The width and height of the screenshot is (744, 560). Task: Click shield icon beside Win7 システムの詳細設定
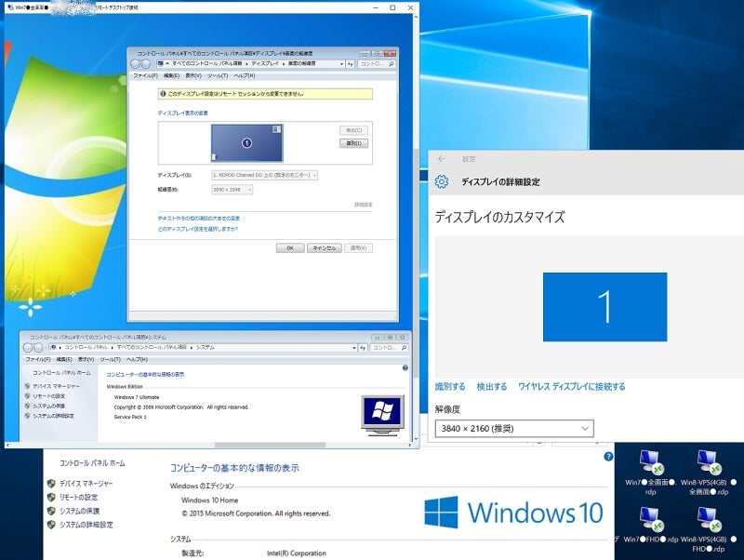point(28,416)
